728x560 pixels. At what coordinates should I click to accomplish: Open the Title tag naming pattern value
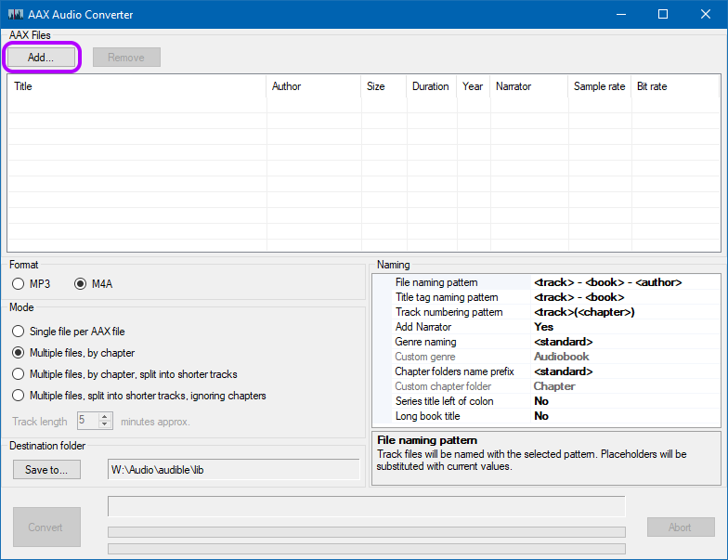tap(624, 297)
